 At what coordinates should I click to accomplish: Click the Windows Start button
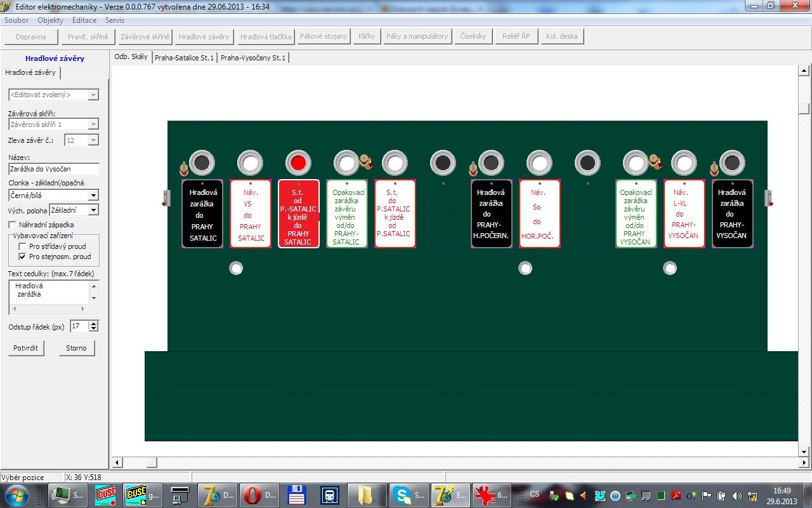16,495
